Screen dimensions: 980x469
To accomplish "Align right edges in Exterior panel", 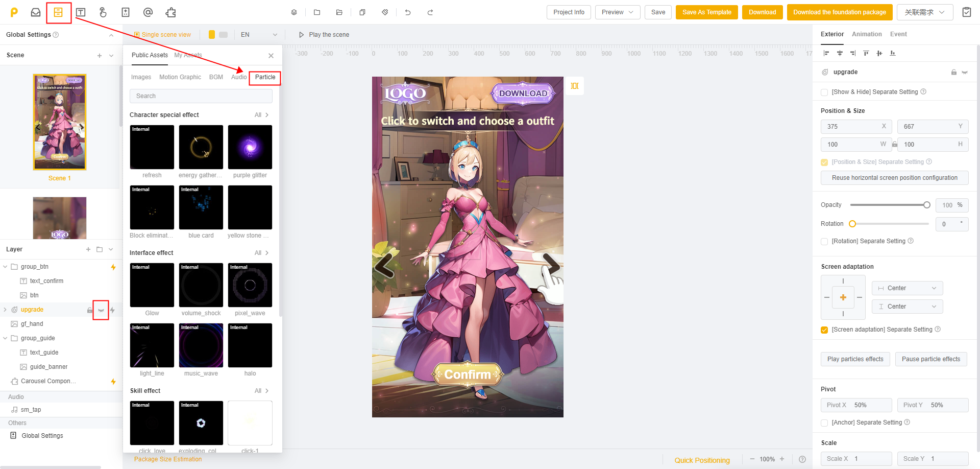I will (853, 53).
